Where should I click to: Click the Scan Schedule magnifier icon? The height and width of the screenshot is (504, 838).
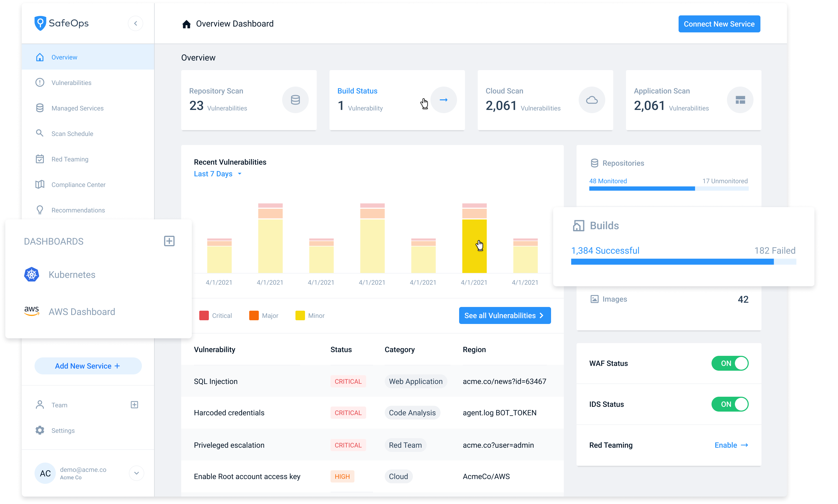40,133
